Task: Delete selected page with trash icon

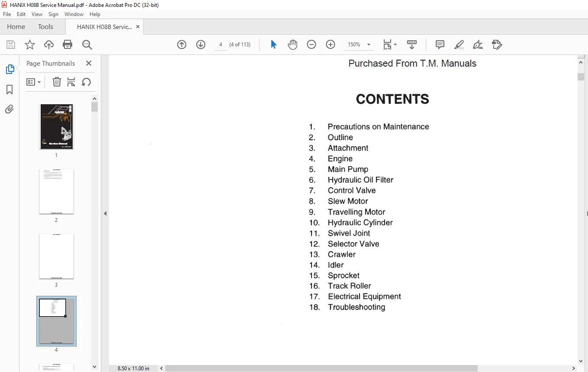Action: [57, 82]
